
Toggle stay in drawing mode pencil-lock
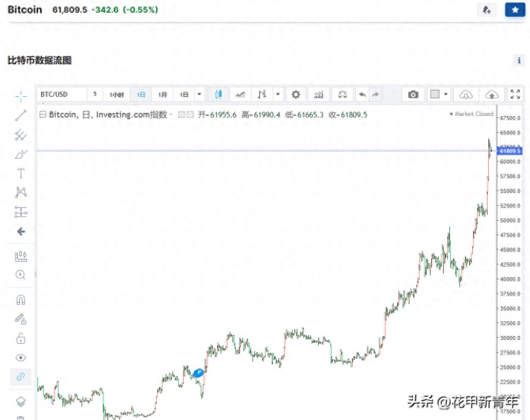pos(20,319)
